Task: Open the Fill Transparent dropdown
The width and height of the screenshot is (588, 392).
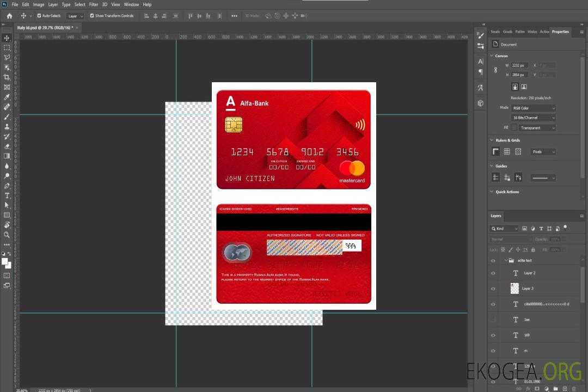Action: 537,128
